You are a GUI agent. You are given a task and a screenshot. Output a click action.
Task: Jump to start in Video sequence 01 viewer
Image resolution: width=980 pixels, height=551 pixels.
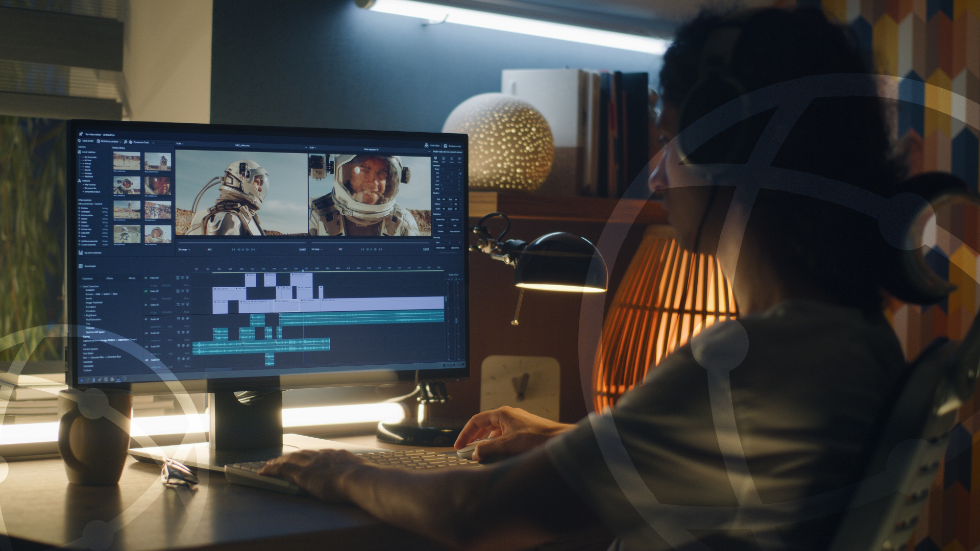click(x=362, y=249)
